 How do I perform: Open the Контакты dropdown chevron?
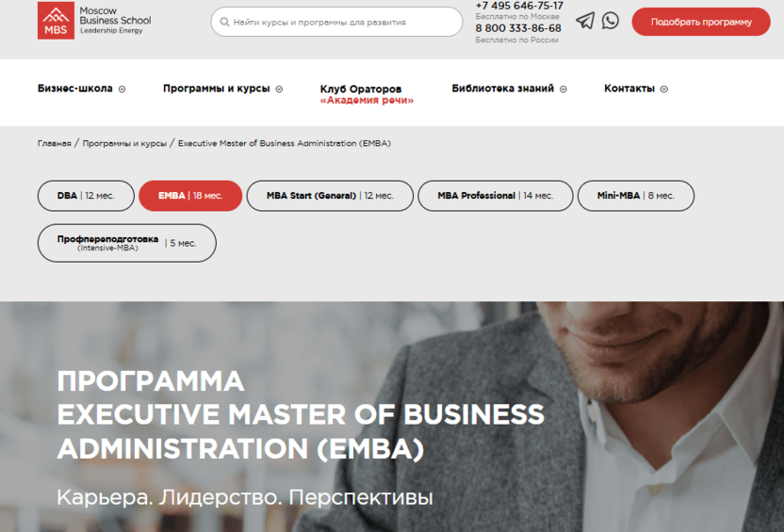664,89
